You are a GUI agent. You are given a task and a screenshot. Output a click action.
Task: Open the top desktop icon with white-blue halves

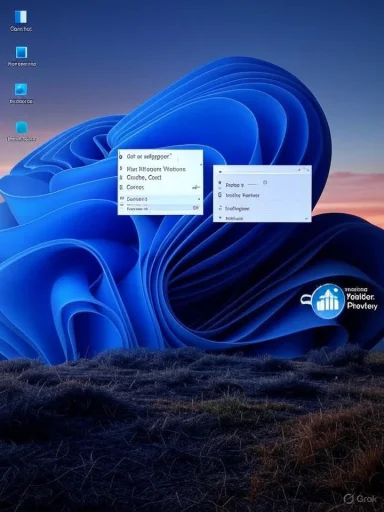coord(21,17)
